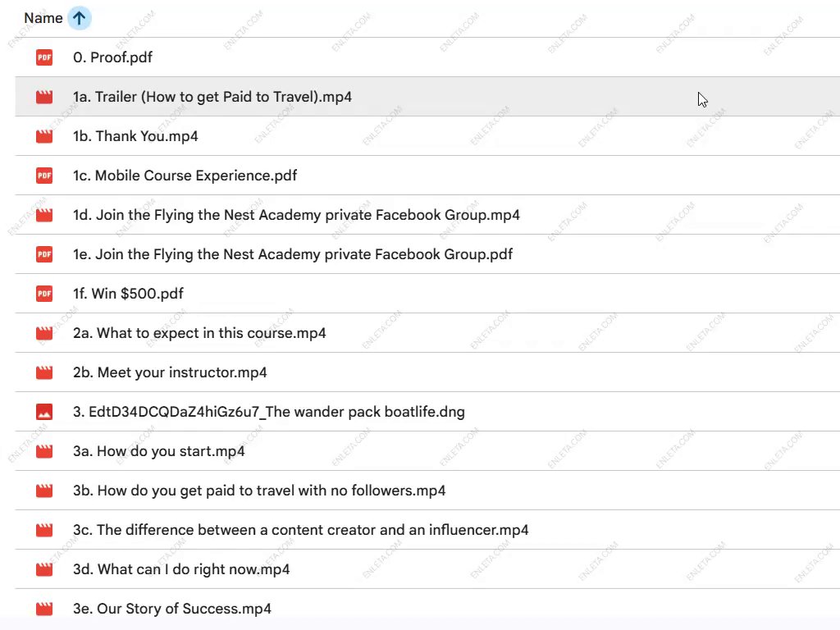
Task: Click the image icon for the boatlife.dng file
Action: 44,412
